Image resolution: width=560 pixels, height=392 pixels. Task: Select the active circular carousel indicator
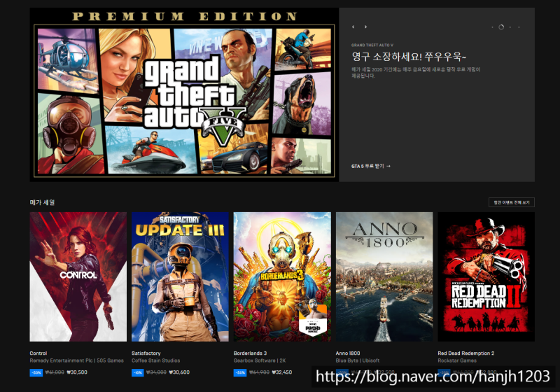pos(501,27)
